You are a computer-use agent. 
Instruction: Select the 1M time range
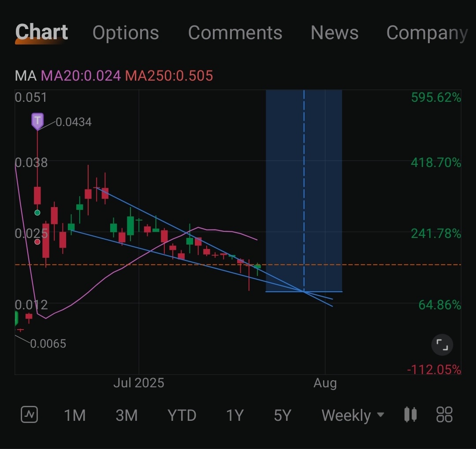pyautogui.click(x=74, y=416)
